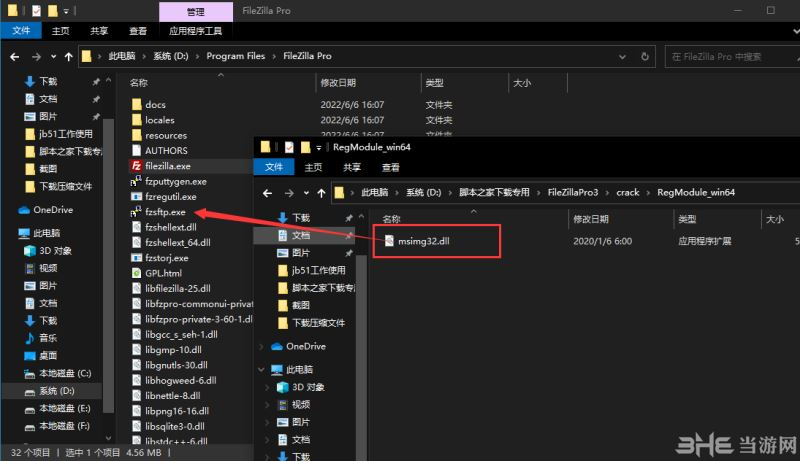Go forward in FileZilla Pro window
This screenshot has height=461, width=800.
point(36,57)
